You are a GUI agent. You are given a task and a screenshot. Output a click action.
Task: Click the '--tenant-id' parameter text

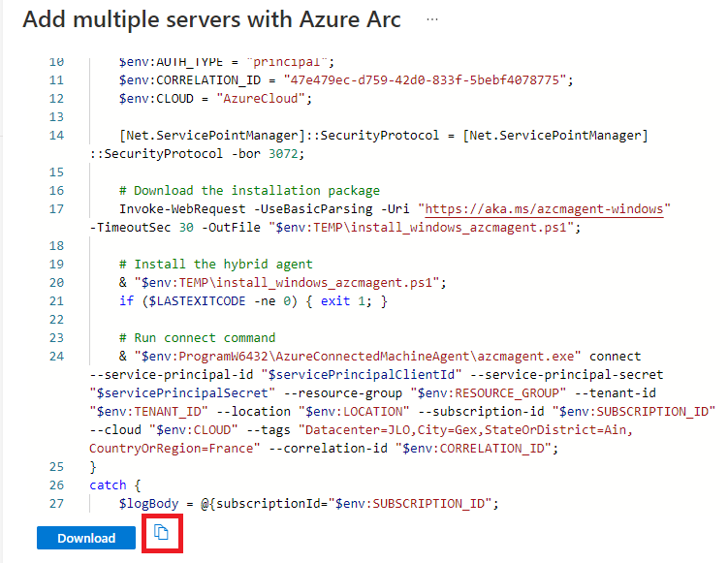[616, 392]
